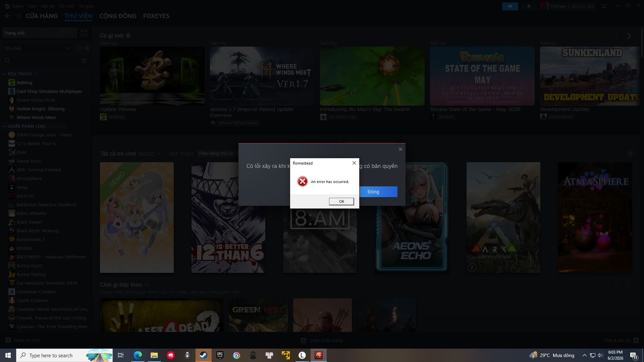644x362 pixels.
Task: Go to the CỬA HÀNG tab
Action: coord(42,16)
